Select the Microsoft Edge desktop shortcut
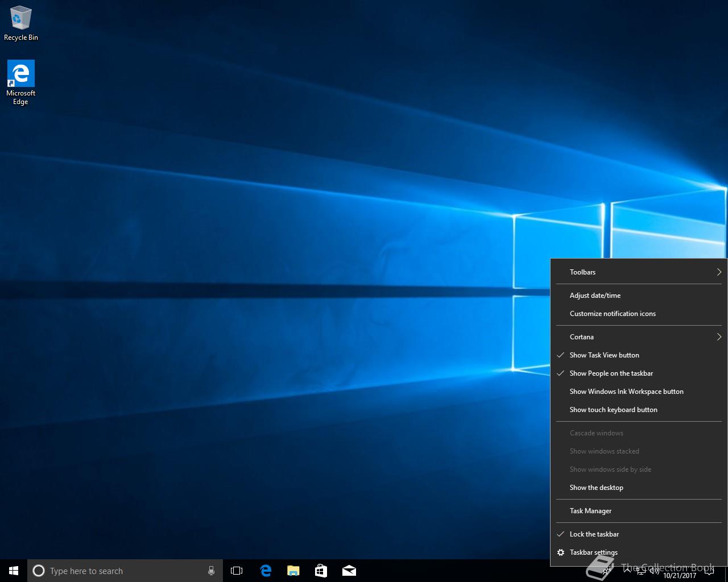Image resolution: width=728 pixels, height=582 pixels. click(20, 83)
